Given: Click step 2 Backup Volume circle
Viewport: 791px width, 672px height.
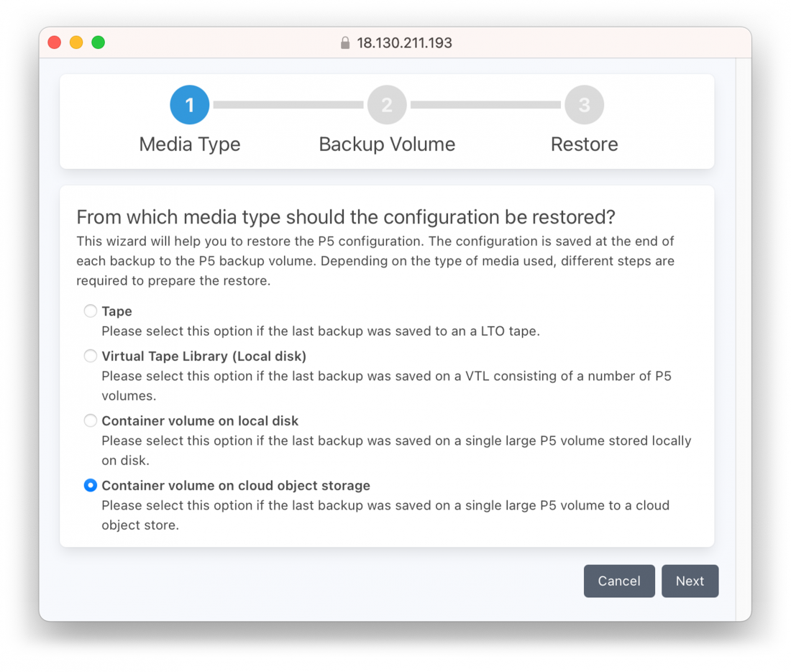Looking at the screenshot, I should (387, 105).
